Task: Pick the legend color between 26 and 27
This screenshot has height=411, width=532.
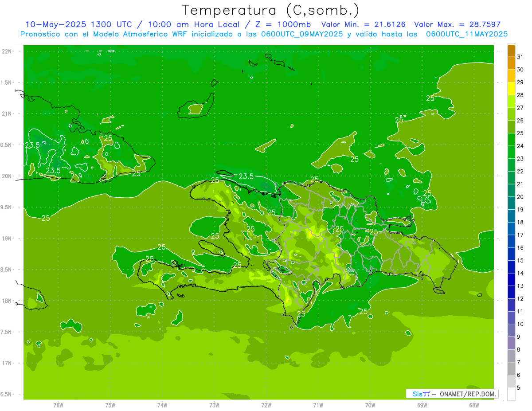Action: pyautogui.click(x=511, y=114)
